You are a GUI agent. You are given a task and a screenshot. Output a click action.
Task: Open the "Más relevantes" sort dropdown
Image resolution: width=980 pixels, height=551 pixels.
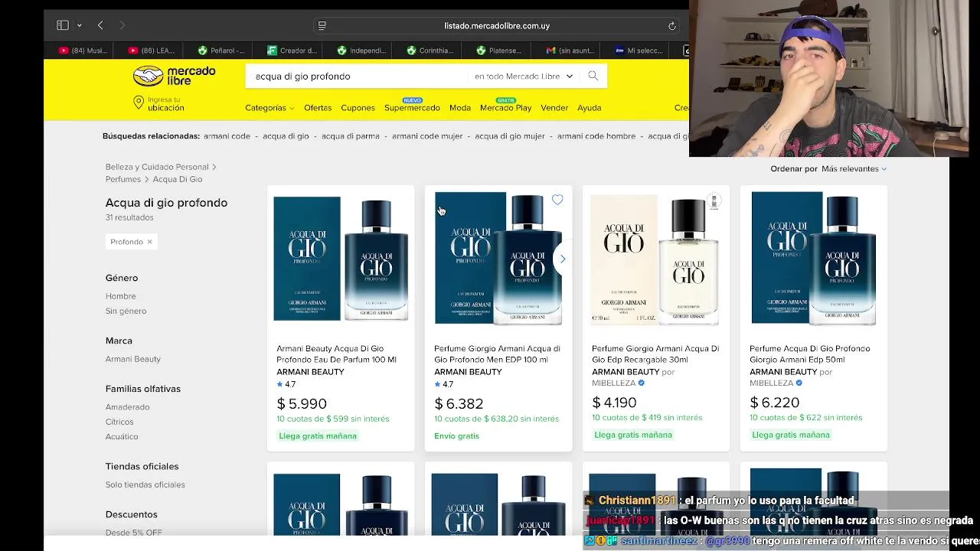(854, 168)
